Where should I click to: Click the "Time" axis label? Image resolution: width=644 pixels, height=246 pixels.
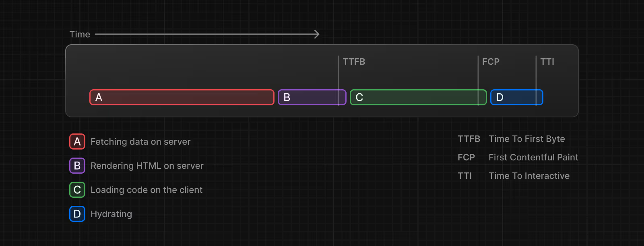pos(80,34)
